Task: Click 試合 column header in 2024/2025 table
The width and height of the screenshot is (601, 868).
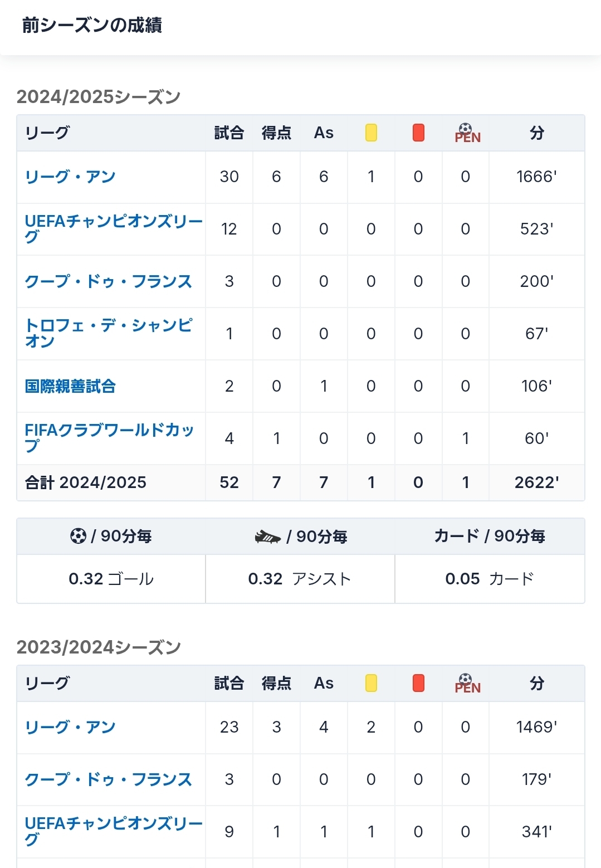Action: pyautogui.click(x=229, y=133)
